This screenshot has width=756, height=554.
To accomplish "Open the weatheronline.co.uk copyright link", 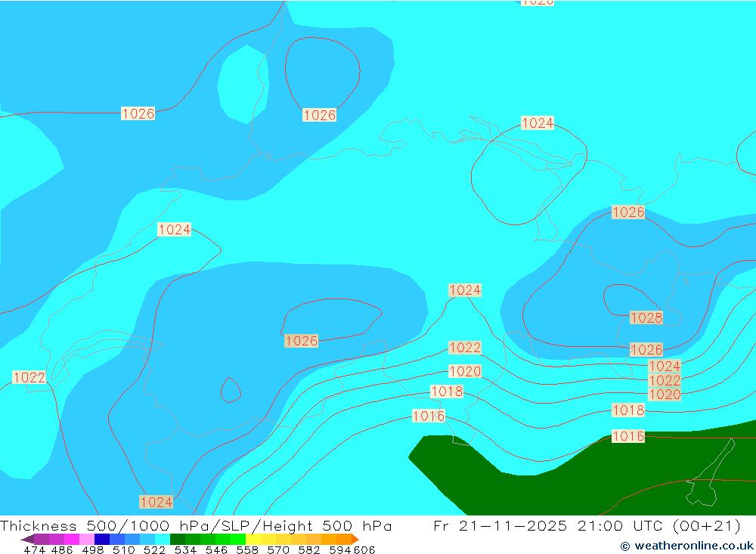I will 686,546.
